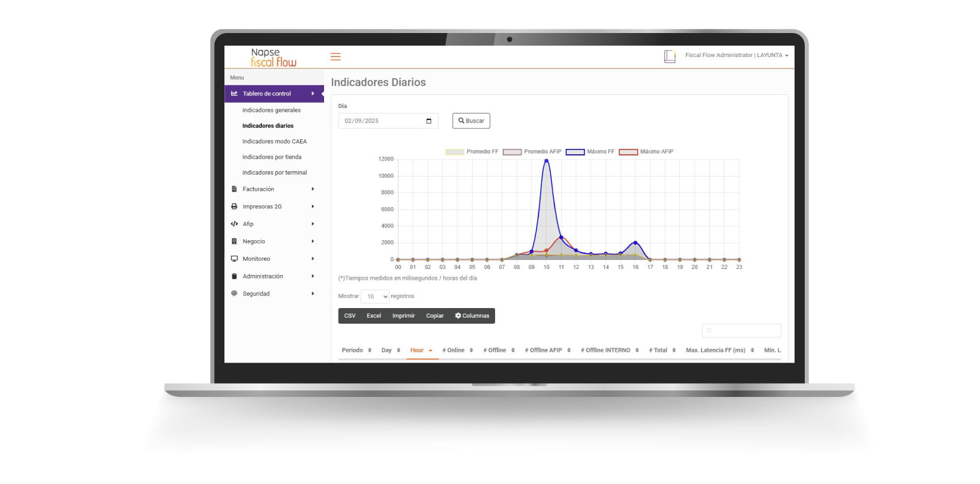Click the Facturación document icon

[x=234, y=189]
